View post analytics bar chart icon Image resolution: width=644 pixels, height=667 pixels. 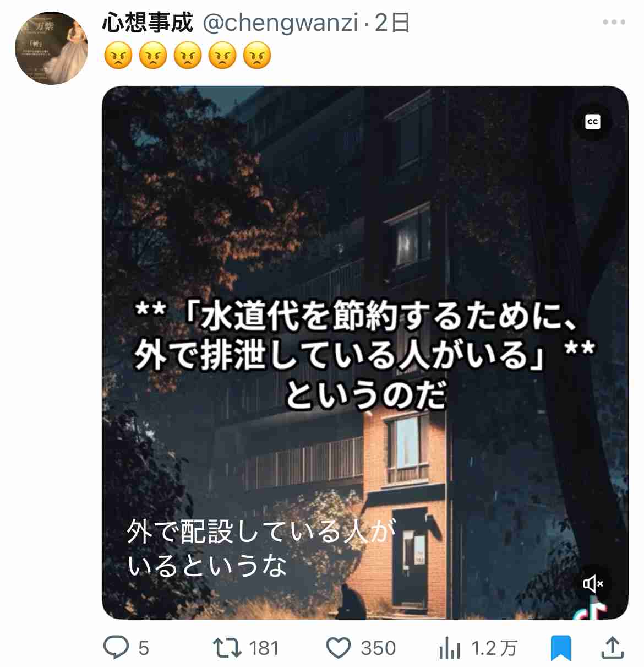(450, 648)
